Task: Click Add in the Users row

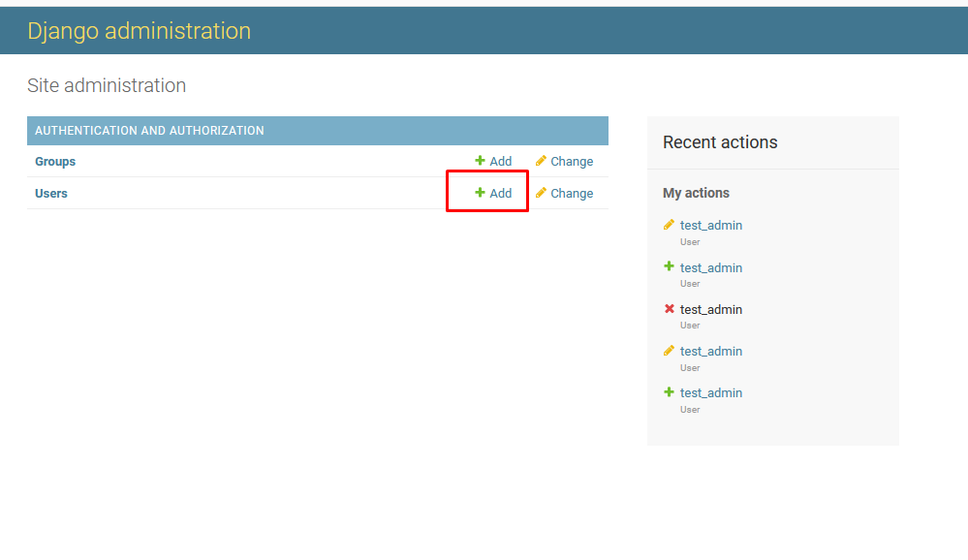Action: (x=493, y=193)
